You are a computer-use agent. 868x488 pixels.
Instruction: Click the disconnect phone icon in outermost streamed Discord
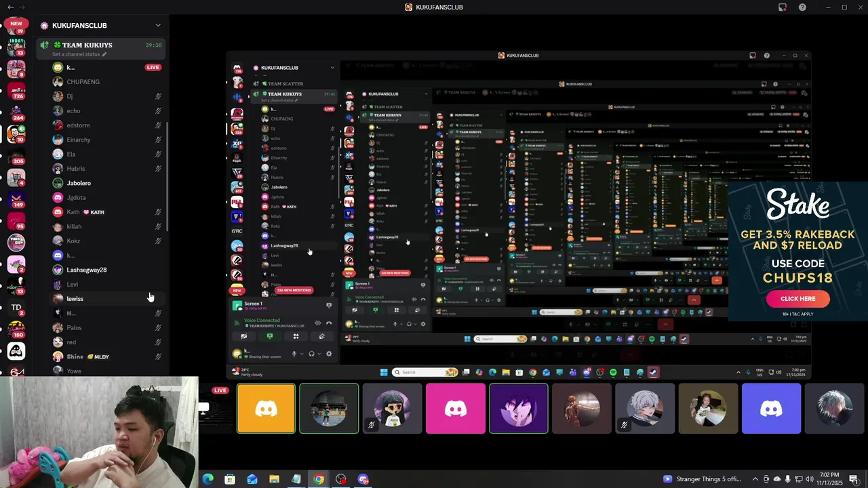pyautogui.click(x=329, y=323)
